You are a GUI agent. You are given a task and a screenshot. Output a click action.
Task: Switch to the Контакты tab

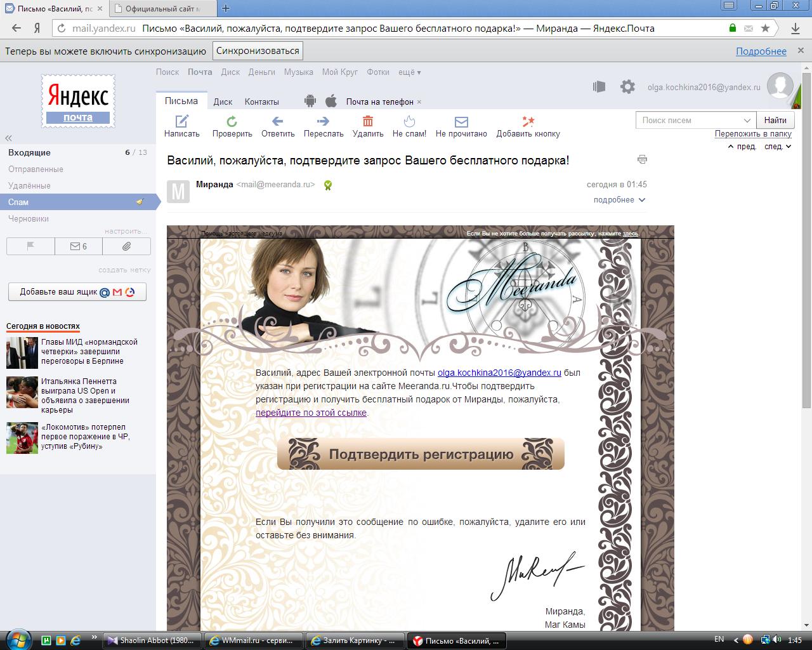coord(261,102)
